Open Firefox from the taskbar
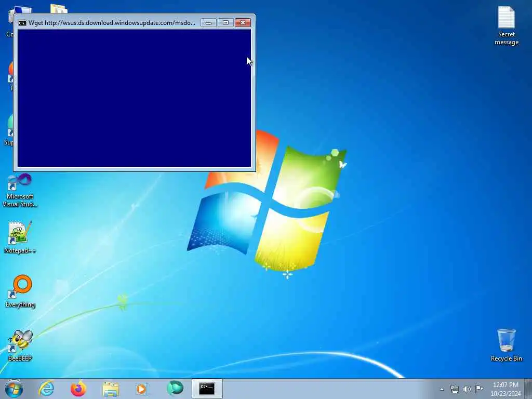Image resolution: width=532 pixels, height=399 pixels. pyautogui.click(x=78, y=389)
